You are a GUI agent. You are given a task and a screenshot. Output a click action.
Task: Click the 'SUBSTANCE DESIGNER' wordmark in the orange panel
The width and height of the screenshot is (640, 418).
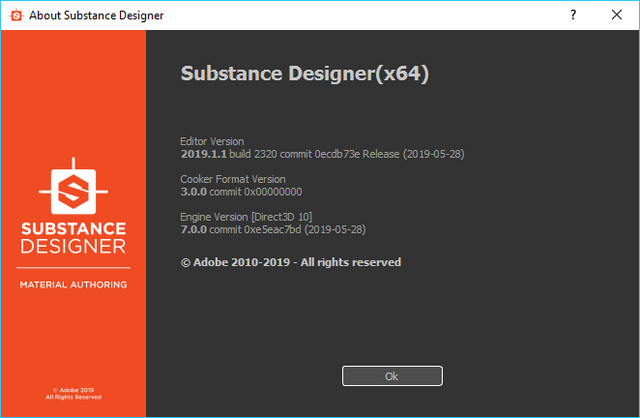[73, 238]
